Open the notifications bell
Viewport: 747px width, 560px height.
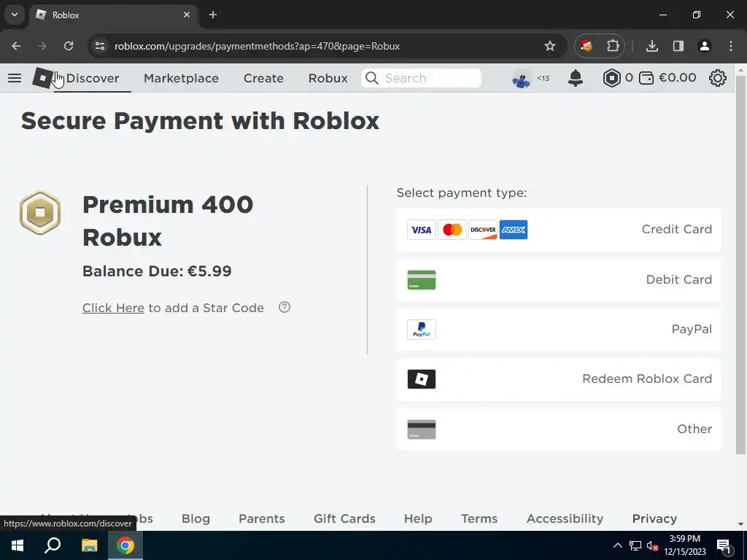[576, 77]
